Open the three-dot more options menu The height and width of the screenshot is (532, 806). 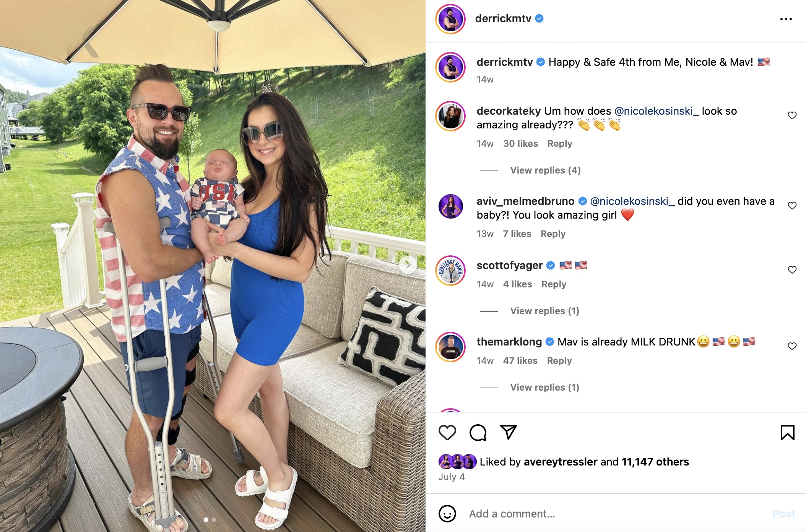tap(786, 19)
